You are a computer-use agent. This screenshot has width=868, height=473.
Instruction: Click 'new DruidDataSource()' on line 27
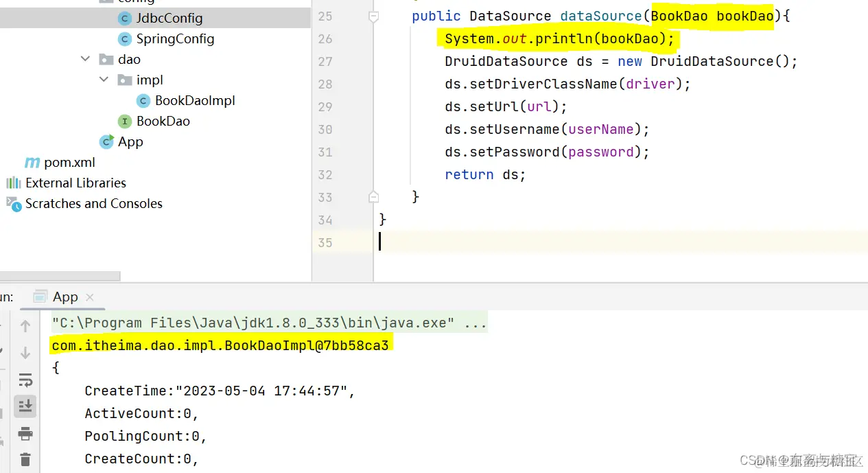pos(704,61)
